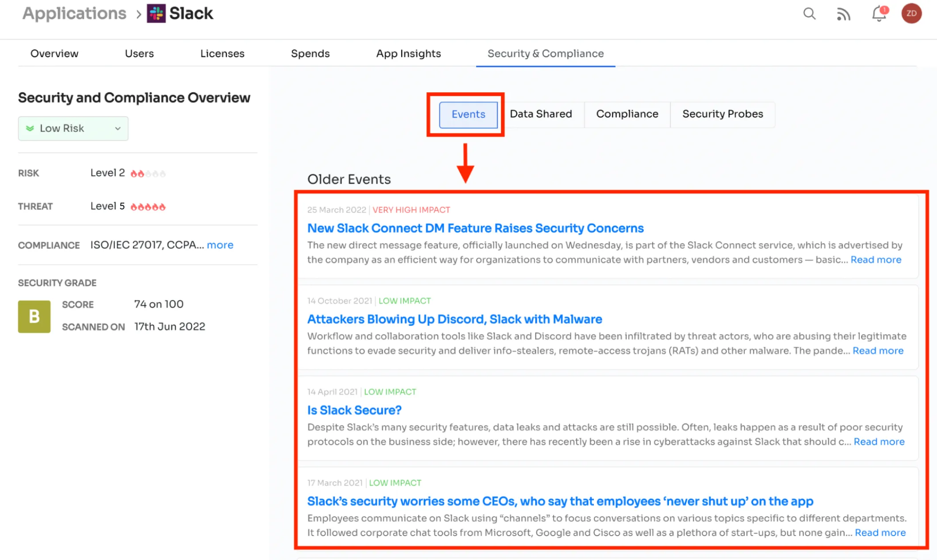This screenshot has width=937, height=560.
Task: Click the '14 April 2021' date
Action: [x=332, y=392]
